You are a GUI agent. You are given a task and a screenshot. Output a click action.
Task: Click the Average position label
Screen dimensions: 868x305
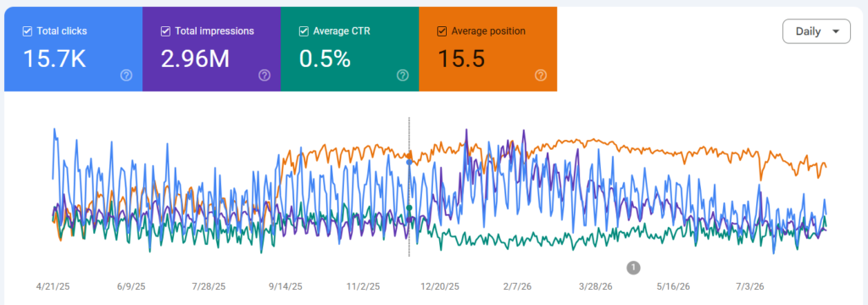pyautogui.click(x=489, y=31)
